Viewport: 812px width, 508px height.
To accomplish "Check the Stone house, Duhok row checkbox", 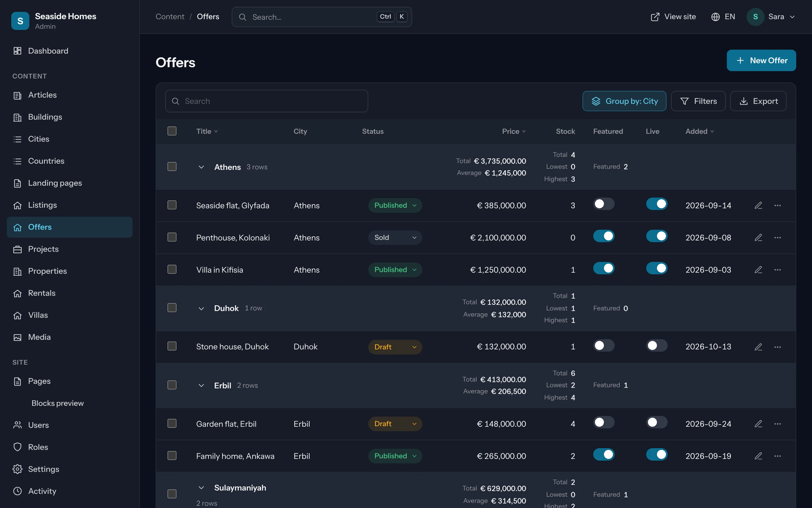I will [x=172, y=346].
